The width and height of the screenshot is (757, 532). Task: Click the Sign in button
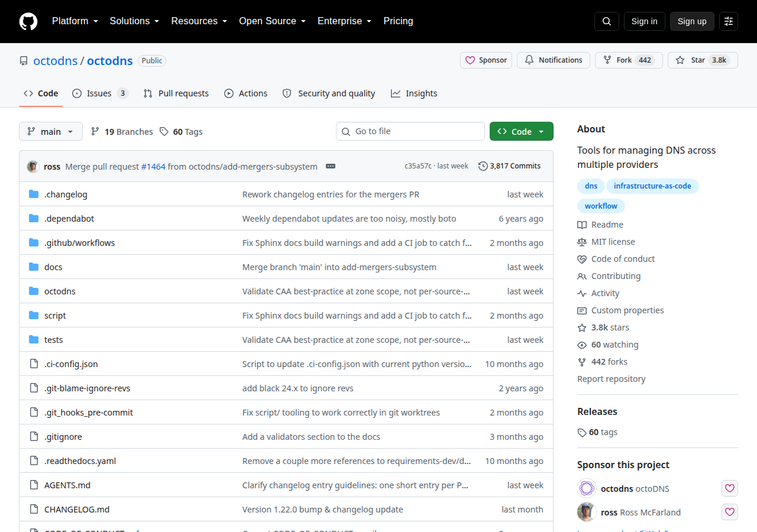pos(645,21)
